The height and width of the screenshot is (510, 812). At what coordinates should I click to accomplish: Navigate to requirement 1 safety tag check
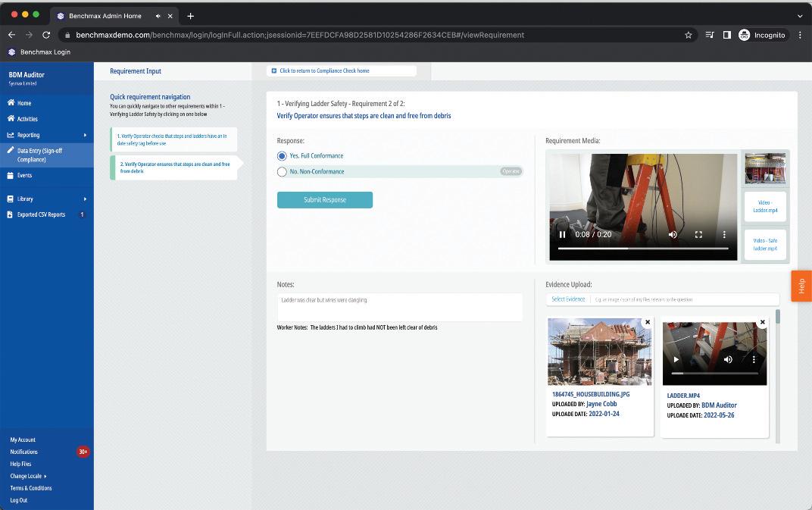click(x=173, y=139)
